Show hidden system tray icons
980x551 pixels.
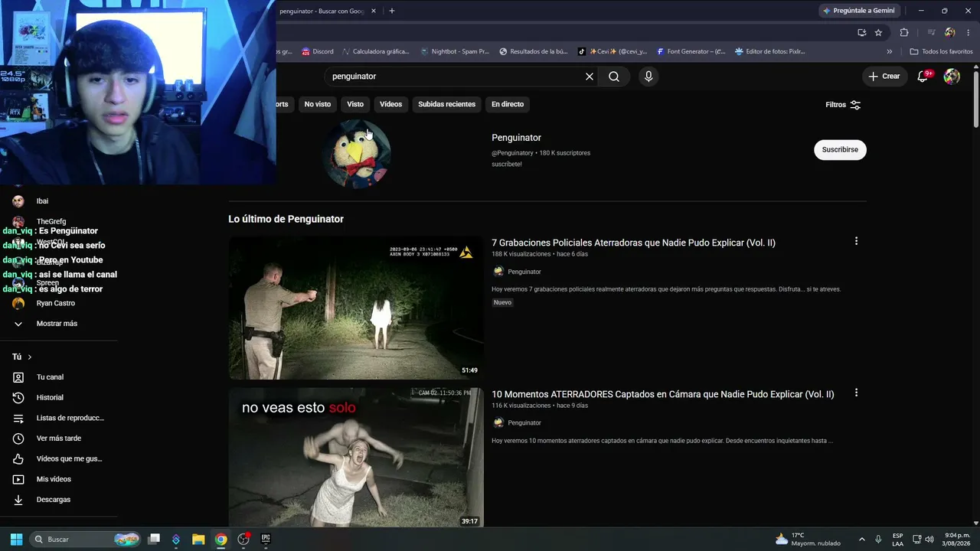[861, 540]
